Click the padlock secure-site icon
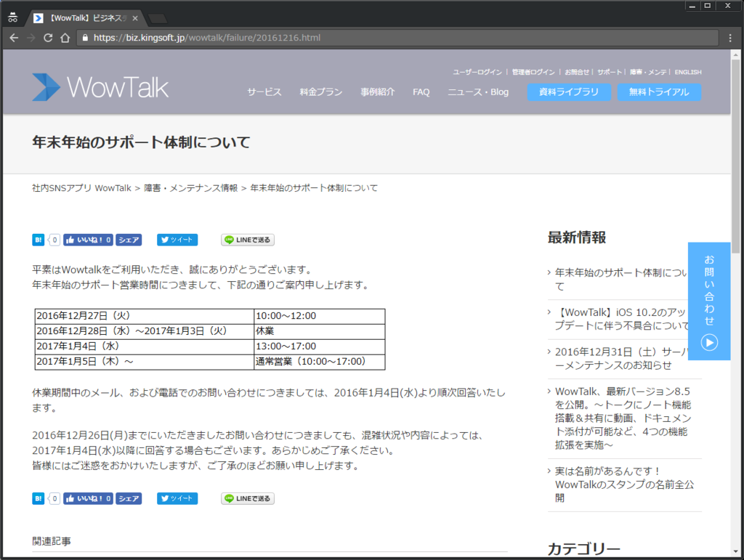The image size is (744, 560). pos(85,38)
